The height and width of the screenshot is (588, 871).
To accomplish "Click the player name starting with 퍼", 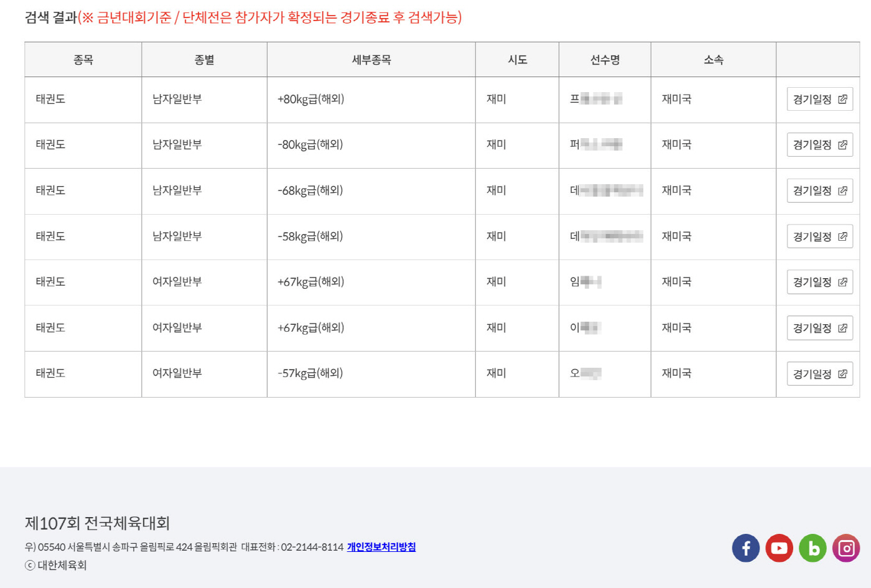I will [596, 144].
